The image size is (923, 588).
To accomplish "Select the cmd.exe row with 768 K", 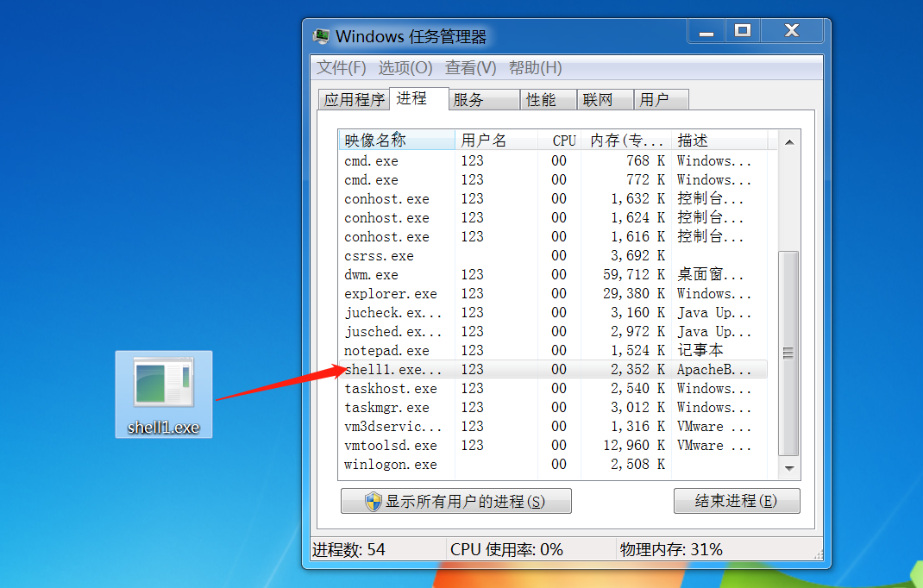I will (553, 160).
